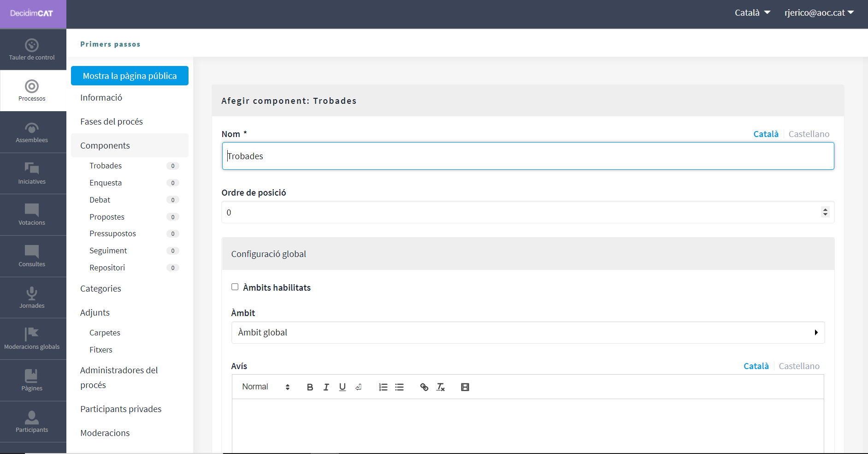Open Adjunts in the side menu
868x454 pixels.
95,312
